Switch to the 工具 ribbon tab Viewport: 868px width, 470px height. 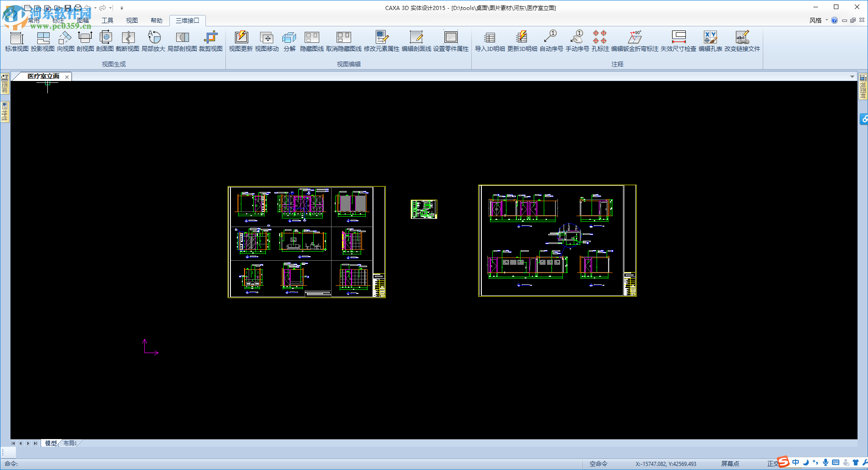[x=107, y=20]
